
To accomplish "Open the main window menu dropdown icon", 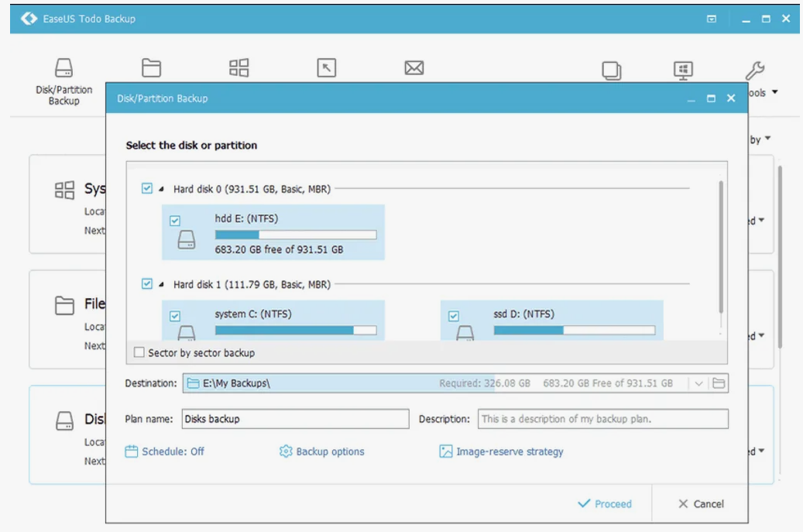I will (x=712, y=19).
